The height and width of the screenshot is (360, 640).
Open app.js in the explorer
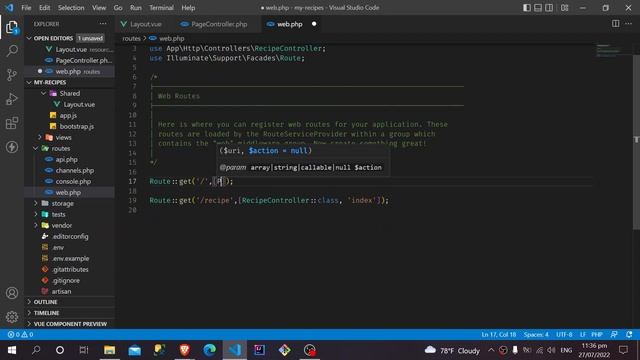[x=68, y=115]
